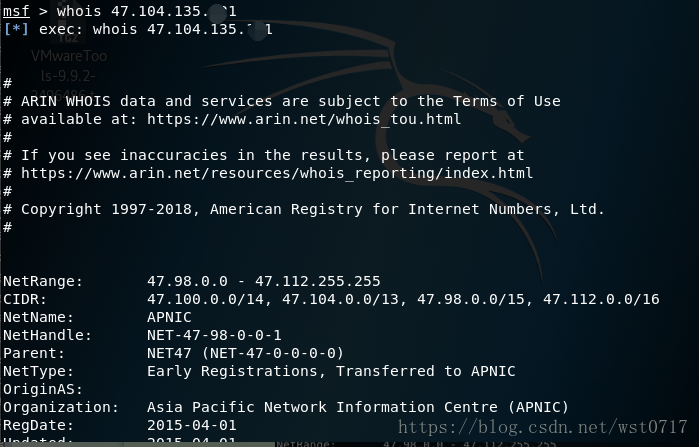Click the Copyright 1997-2018 comment line
The height and width of the screenshot is (447, 699).
304,209
